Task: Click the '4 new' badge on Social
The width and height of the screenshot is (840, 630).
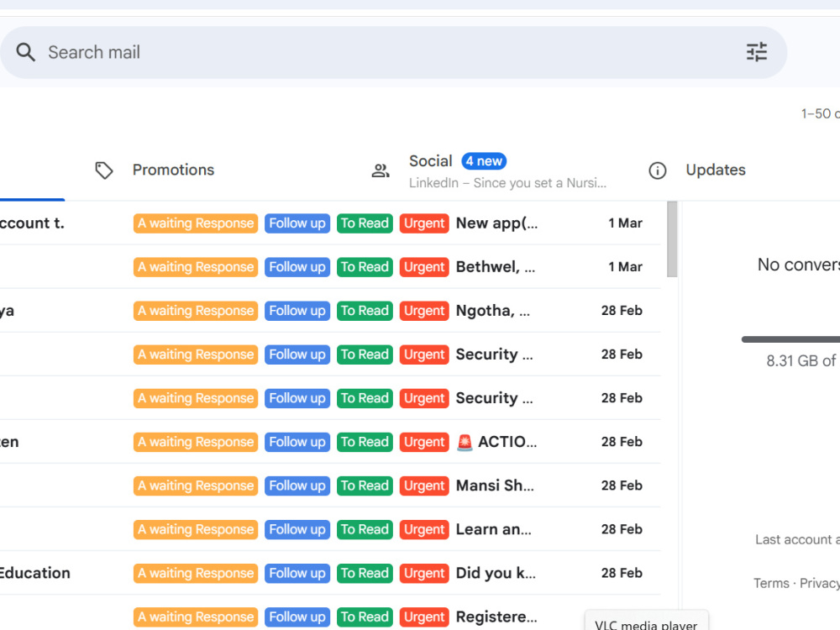Action: click(484, 160)
